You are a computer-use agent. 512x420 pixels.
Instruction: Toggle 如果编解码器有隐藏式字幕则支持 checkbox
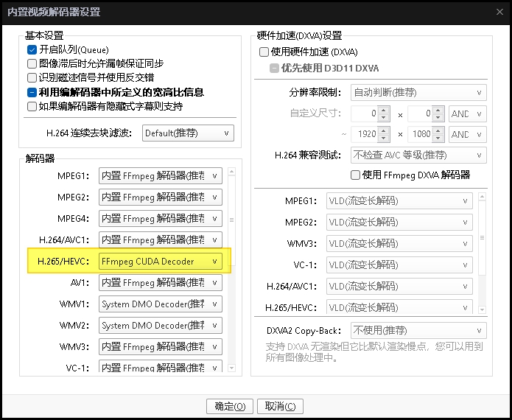32,106
